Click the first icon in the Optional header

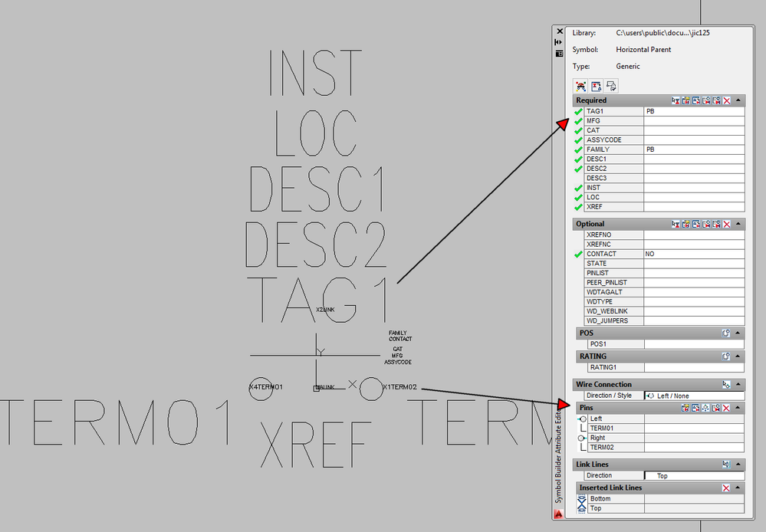[x=676, y=225]
